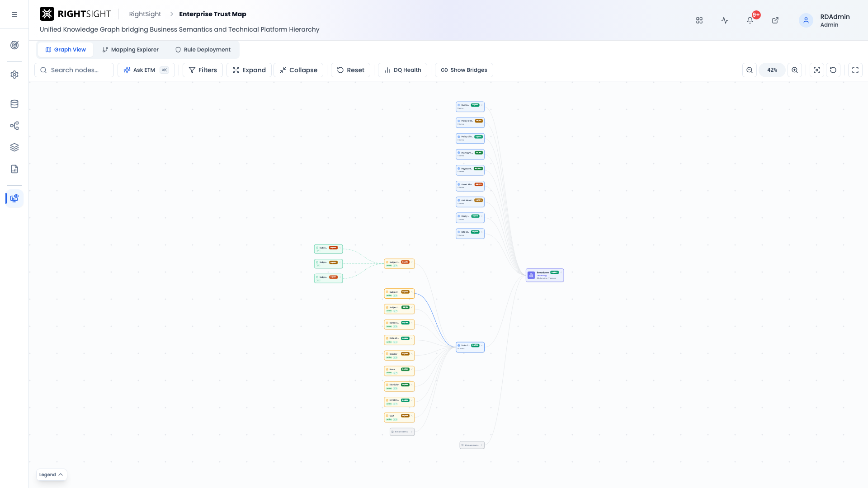The height and width of the screenshot is (488, 868).
Task: Open the Filters dropdown
Action: coord(203,70)
